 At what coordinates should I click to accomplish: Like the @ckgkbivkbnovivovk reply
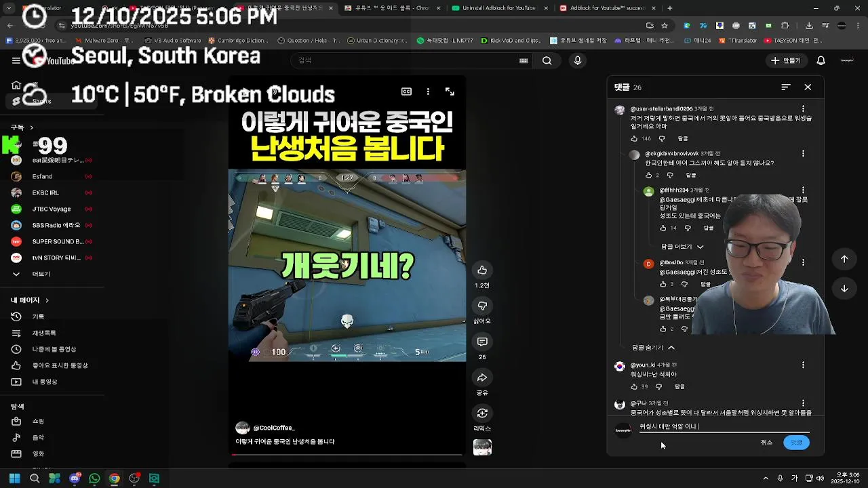point(649,176)
